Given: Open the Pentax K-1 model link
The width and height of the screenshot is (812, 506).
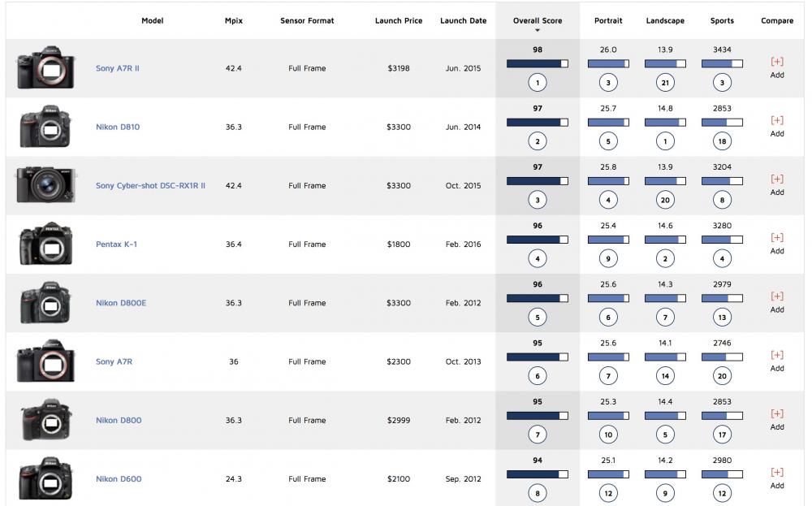Looking at the screenshot, I should [x=116, y=244].
